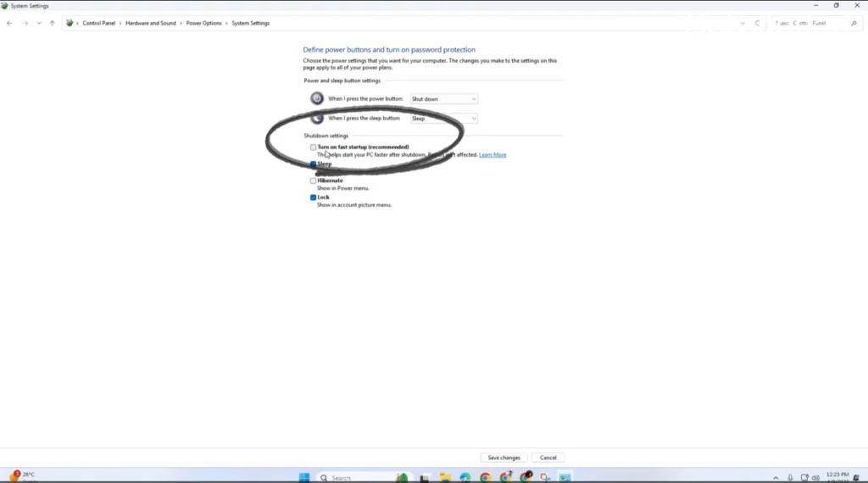Click the taskbar Search box
The height and width of the screenshot is (483, 868).
point(354,477)
